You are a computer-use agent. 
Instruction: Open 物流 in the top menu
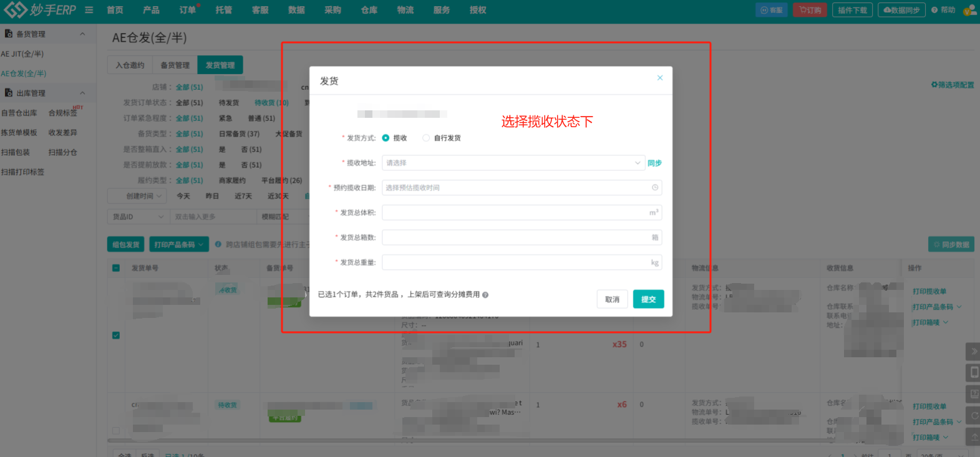[405, 10]
